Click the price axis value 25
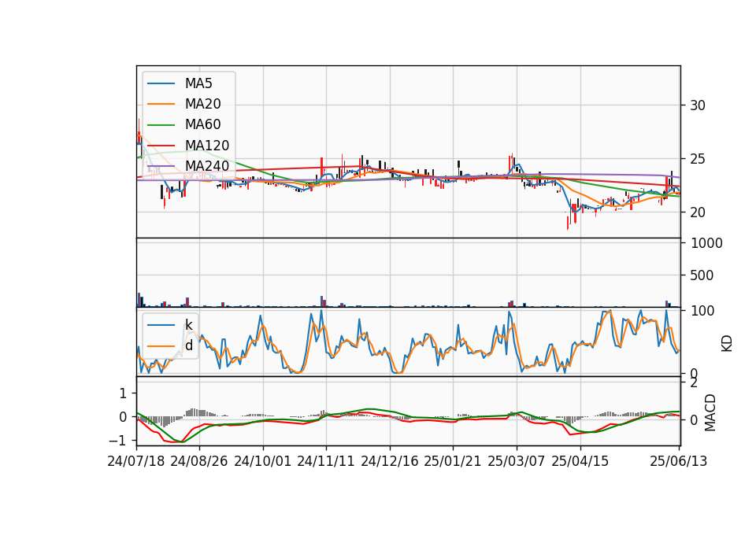 pos(697,159)
